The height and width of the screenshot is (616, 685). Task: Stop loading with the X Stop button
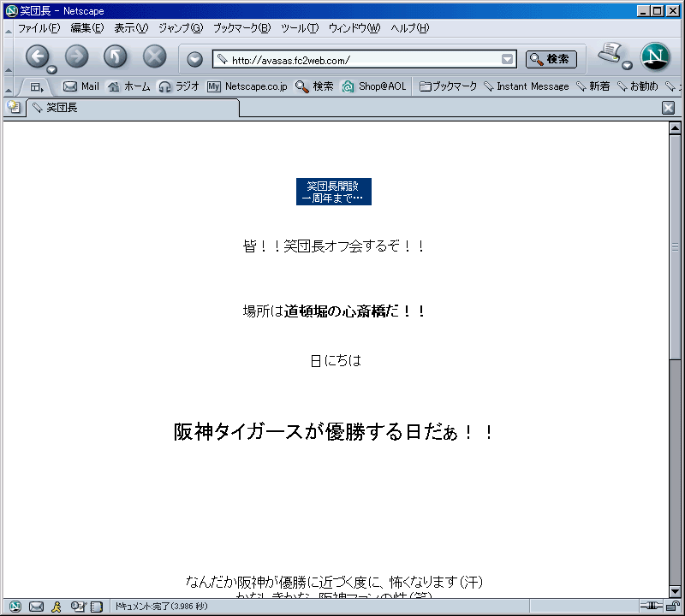pyautogui.click(x=155, y=56)
